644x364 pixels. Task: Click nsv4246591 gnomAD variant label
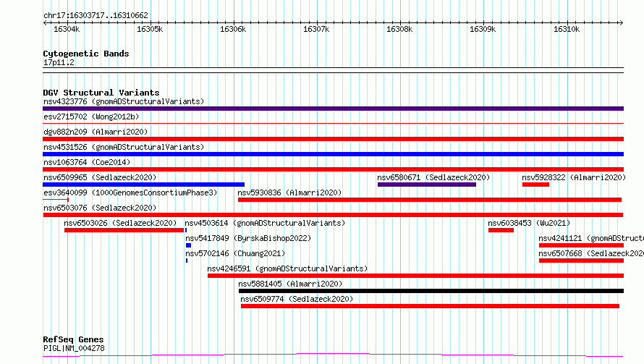click(x=287, y=268)
